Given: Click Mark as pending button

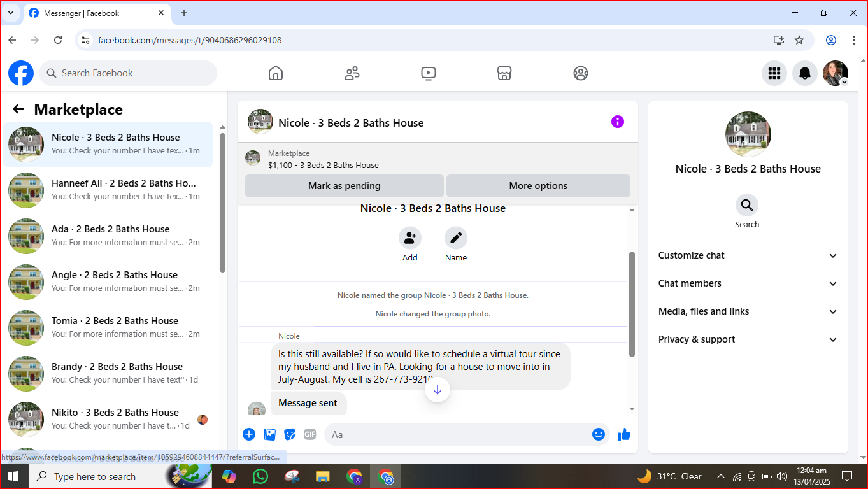Looking at the screenshot, I should coord(344,186).
